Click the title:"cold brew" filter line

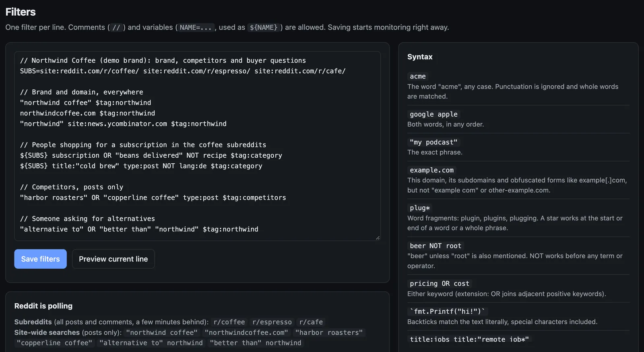click(x=141, y=166)
